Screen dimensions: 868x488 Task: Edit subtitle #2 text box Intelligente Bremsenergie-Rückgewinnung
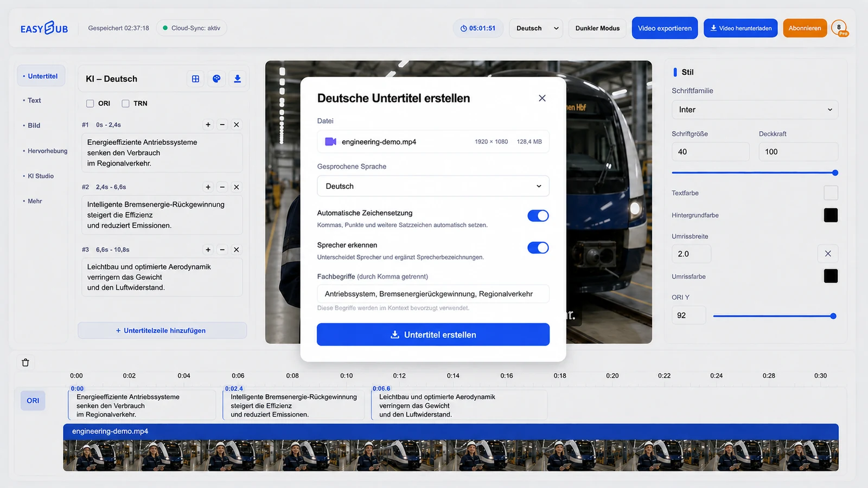(x=162, y=215)
